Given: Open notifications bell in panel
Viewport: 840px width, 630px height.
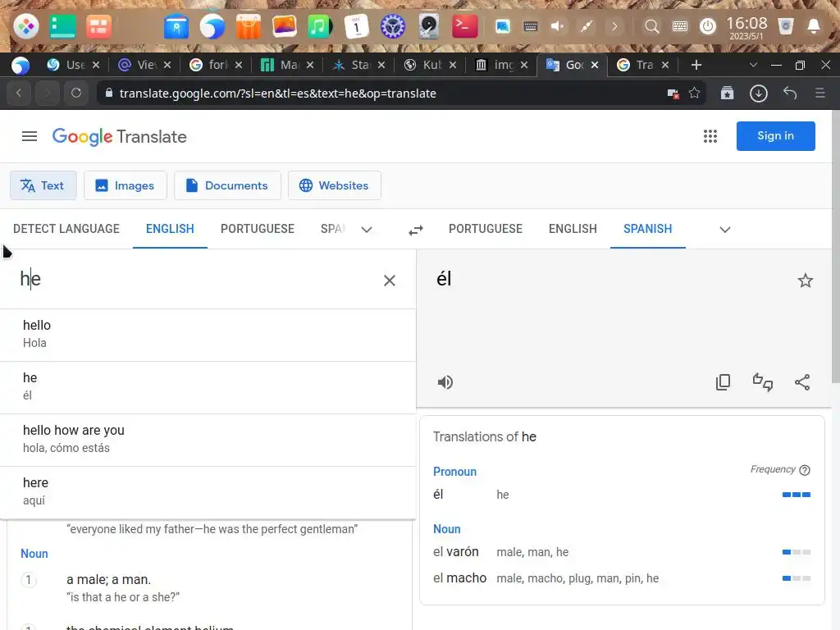Looking at the screenshot, I should click(x=813, y=25).
